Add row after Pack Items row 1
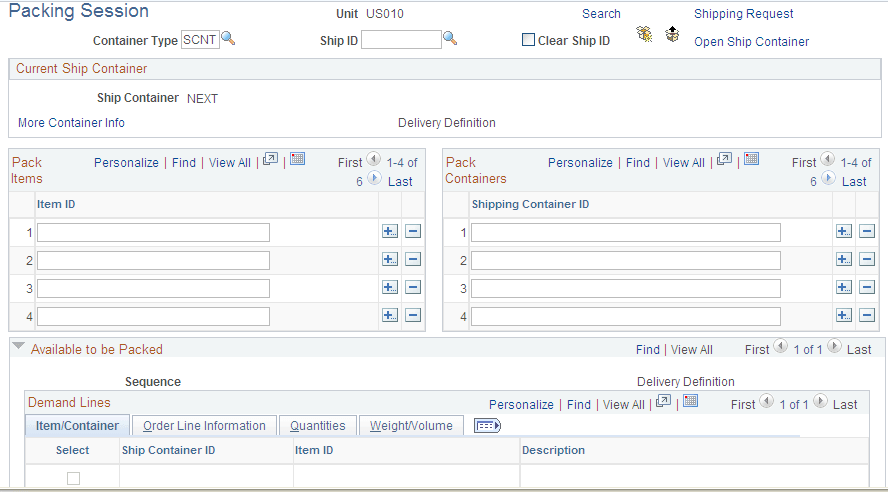 pos(390,232)
